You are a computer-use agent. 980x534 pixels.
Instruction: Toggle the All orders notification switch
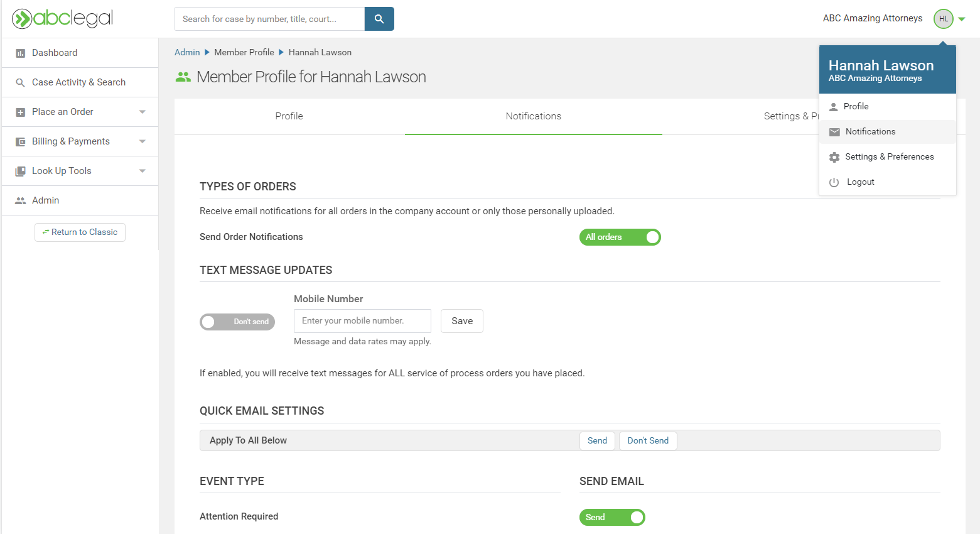point(620,237)
